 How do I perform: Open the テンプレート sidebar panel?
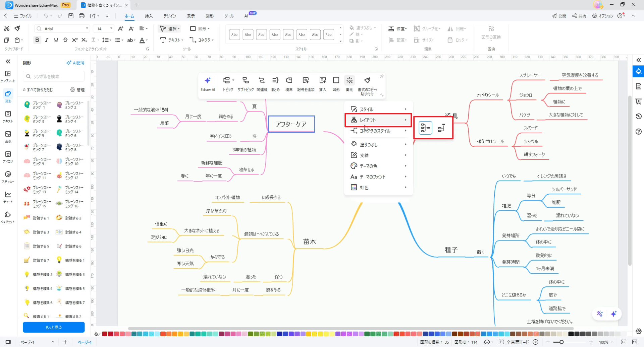(x=8, y=76)
